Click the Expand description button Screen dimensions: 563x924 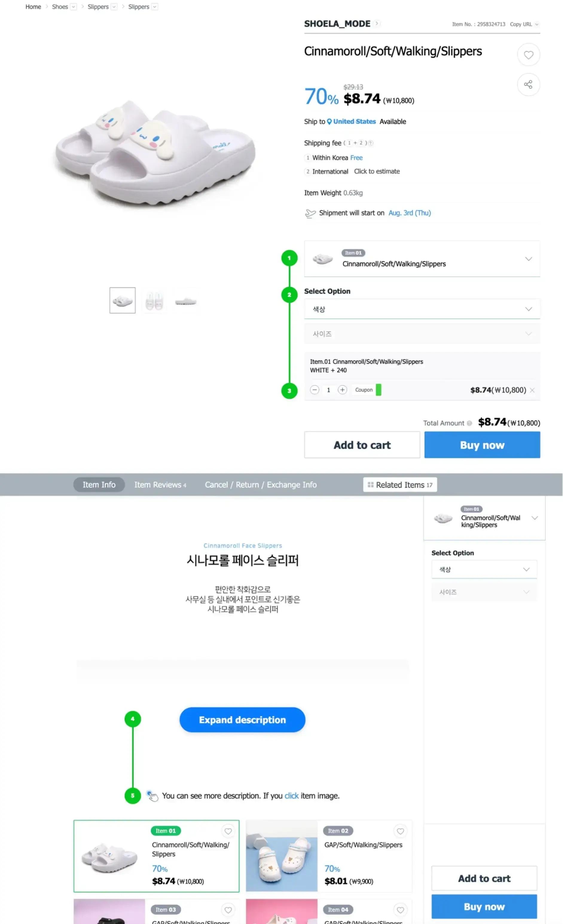point(242,720)
